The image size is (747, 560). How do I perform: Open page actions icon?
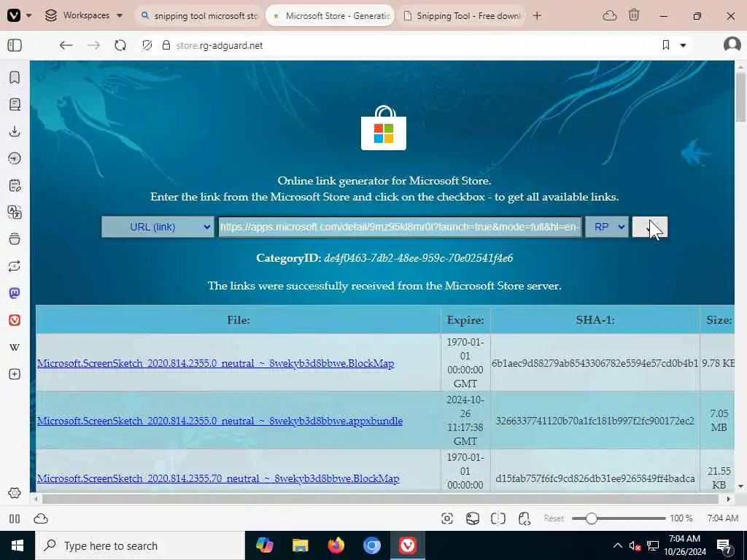click(x=524, y=518)
